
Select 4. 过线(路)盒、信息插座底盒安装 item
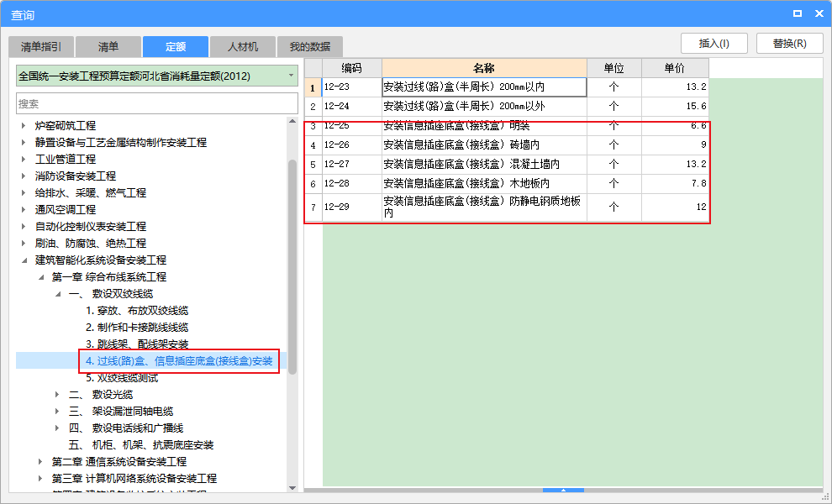179,361
